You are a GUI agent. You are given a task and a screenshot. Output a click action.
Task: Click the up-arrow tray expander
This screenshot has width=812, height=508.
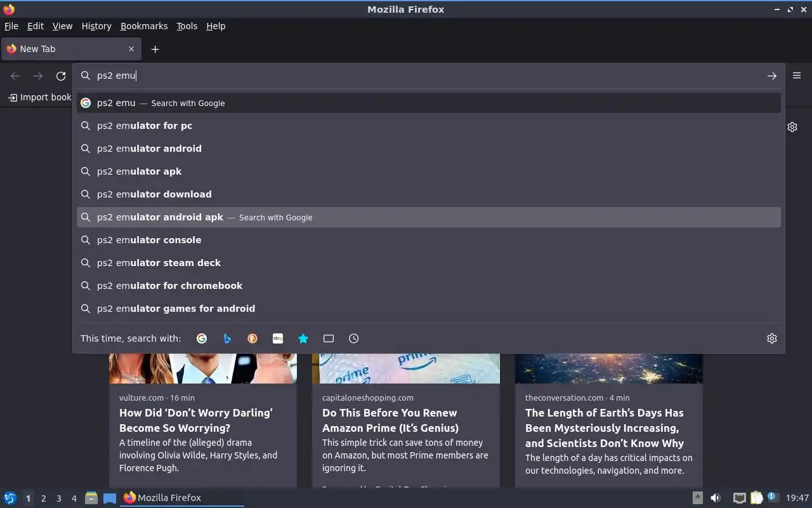pos(697,498)
